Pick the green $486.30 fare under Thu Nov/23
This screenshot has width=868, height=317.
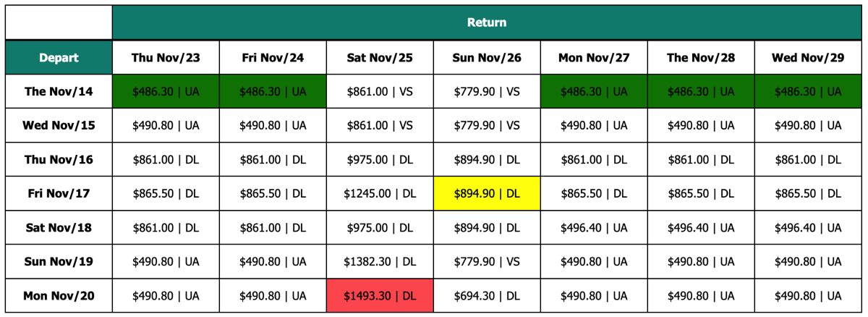tap(166, 91)
